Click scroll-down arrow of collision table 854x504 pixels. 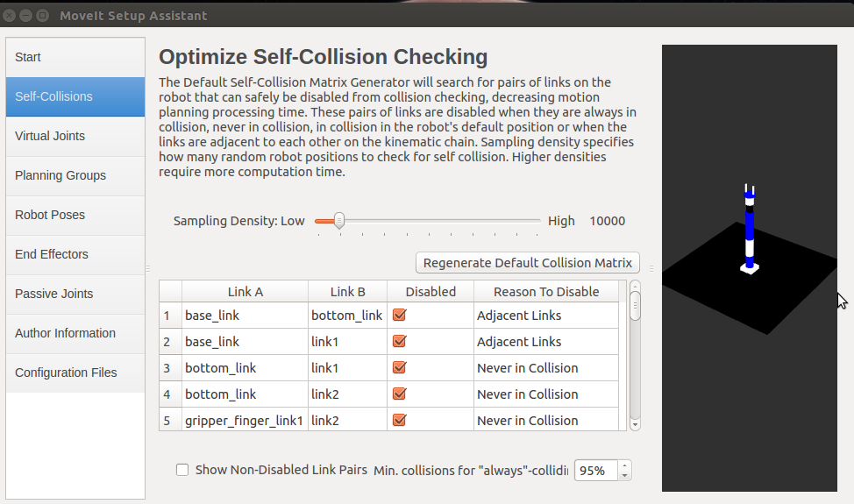coord(635,424)
